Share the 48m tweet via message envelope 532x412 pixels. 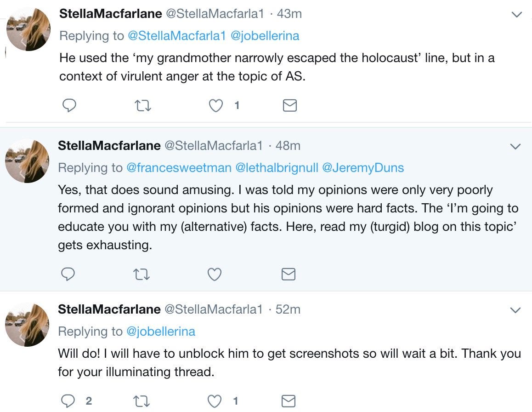pyautogui.click(x=288, y=275)
